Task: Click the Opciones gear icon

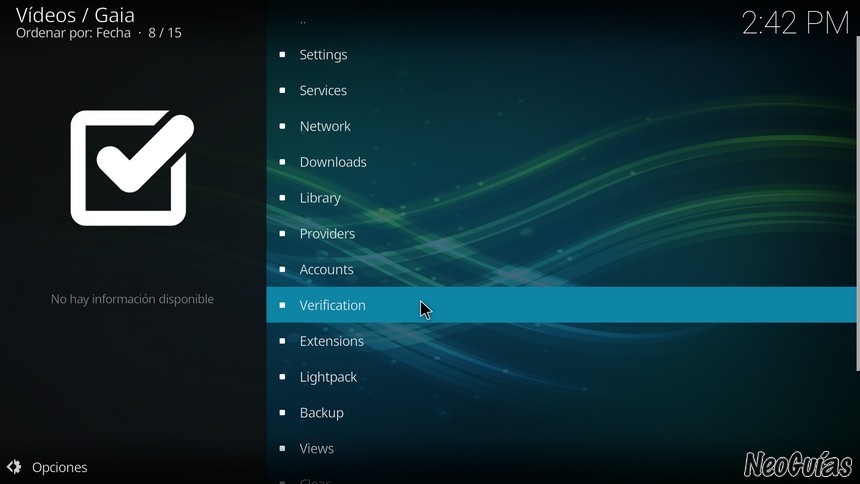Action: tap(14, 467)
